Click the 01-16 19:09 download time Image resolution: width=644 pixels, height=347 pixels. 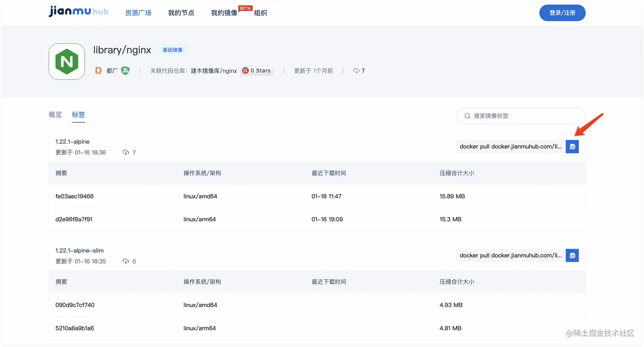(x=327, y=220)
